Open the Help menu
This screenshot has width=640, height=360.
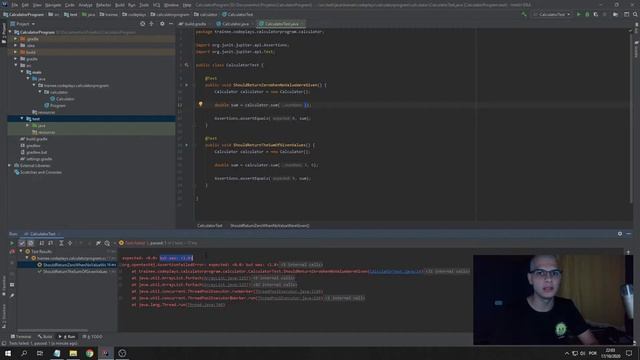(x=187, y=5)
